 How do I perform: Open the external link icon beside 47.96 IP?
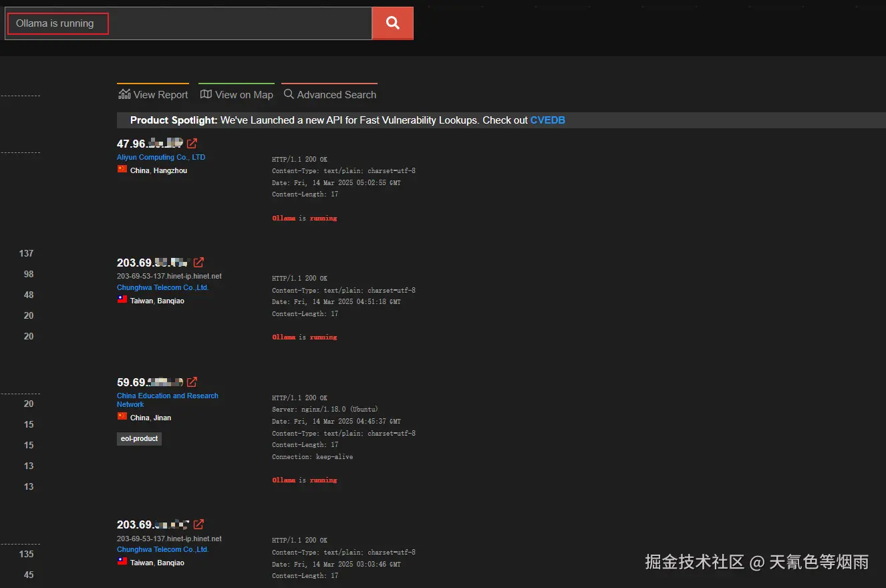(192, 143)
